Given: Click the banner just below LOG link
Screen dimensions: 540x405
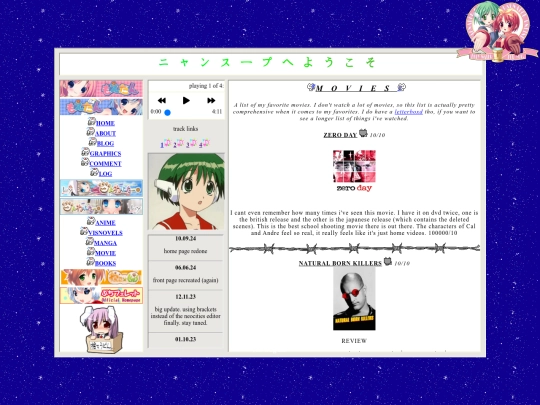Looking at the screenshot, I should coord(101,188).
